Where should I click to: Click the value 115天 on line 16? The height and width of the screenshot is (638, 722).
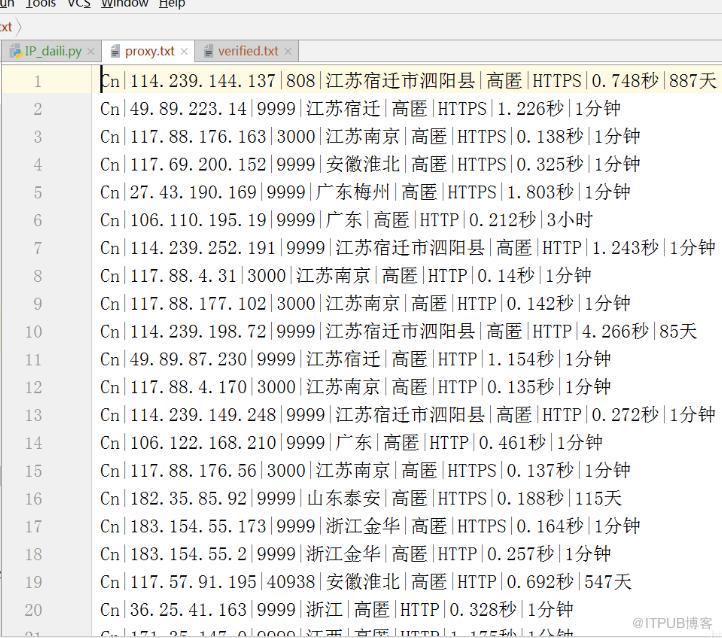click(x=598, y=499)
